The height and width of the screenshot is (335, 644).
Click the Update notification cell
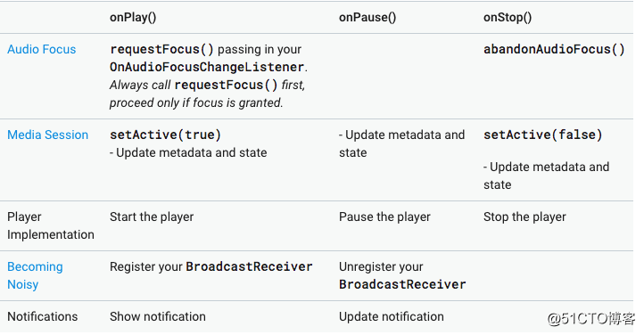click(x=391, y=316)
